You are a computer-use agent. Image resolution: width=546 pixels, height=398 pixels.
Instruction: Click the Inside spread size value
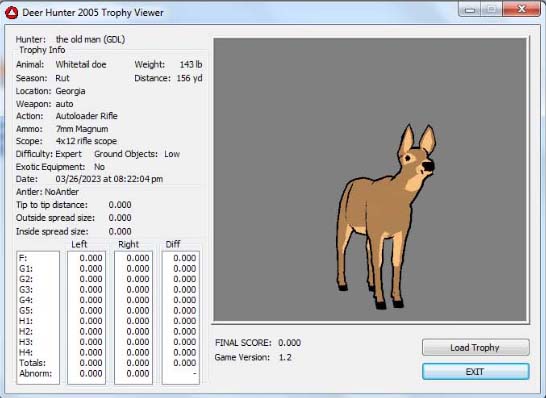120,231
